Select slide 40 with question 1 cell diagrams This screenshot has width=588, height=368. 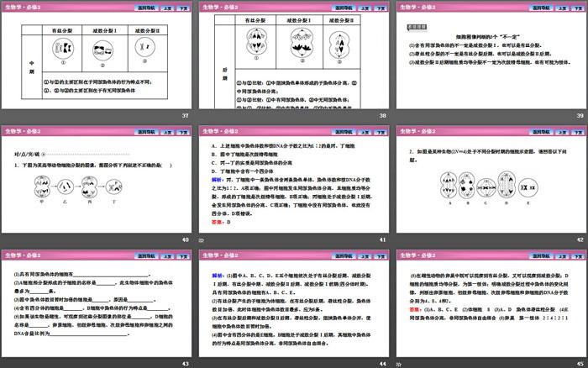(97, 180)
